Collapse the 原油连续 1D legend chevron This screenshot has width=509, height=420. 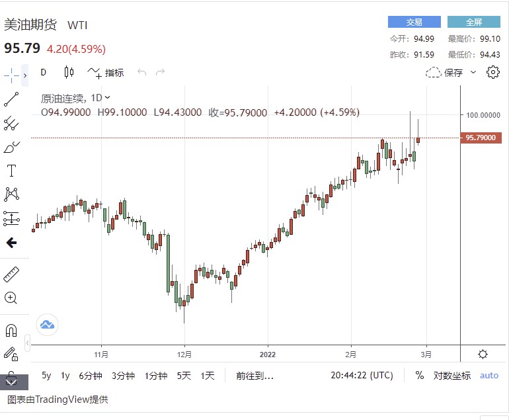(108, 98)
